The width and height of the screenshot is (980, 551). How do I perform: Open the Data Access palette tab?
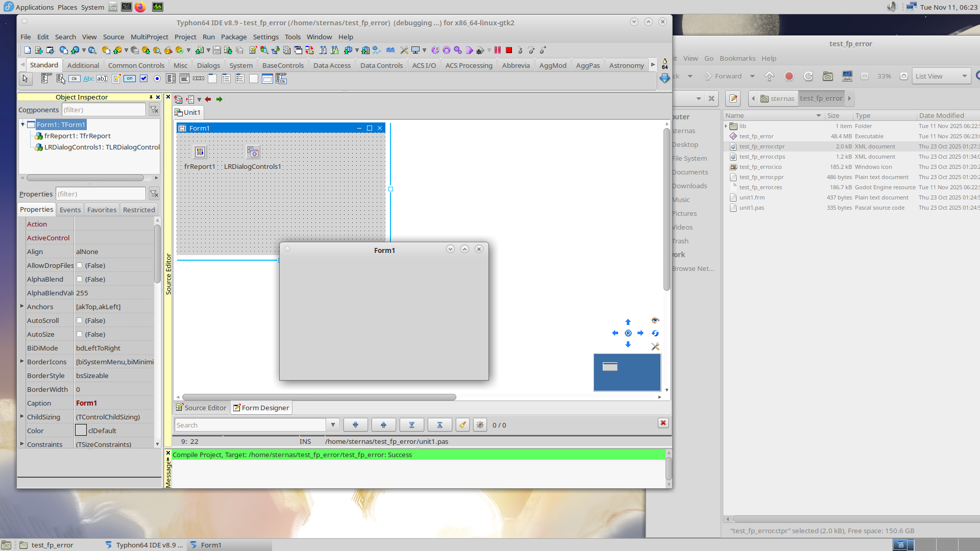[332, 65]
